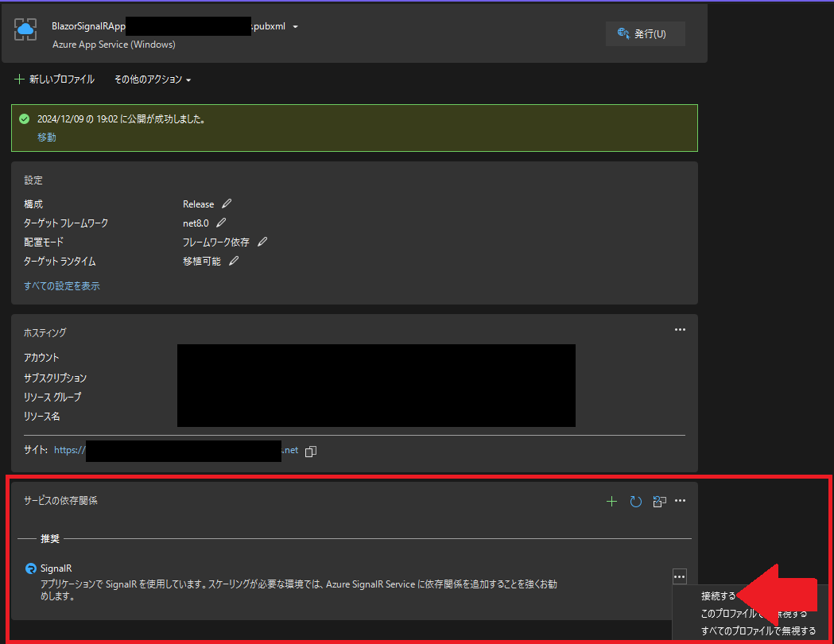Click the restore dependencies icon in サービスの依存関係

pyautogui.click(x=660, y=501)
